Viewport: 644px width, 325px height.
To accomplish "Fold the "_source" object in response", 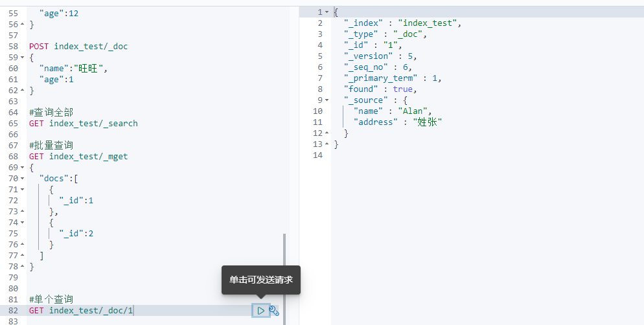I will pyautogui.click(x=327, y=100).
